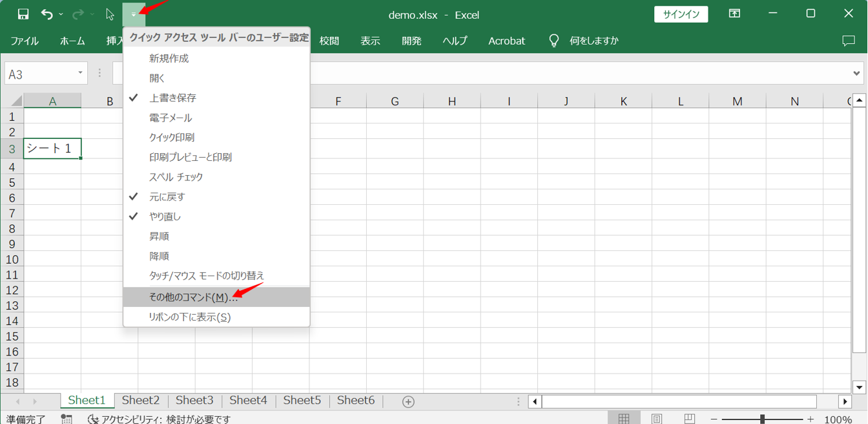Enable 昇順 in the menu
The image size is (868, 424).
coord(216,236)
